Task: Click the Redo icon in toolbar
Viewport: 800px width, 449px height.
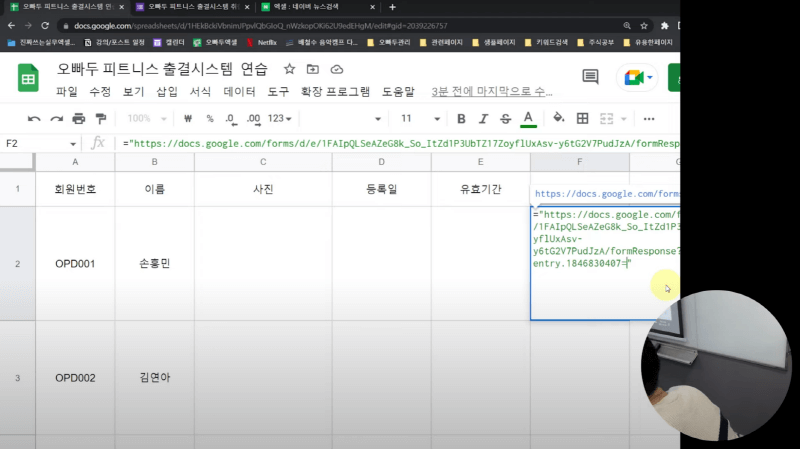Action: (x=56, y=119)
